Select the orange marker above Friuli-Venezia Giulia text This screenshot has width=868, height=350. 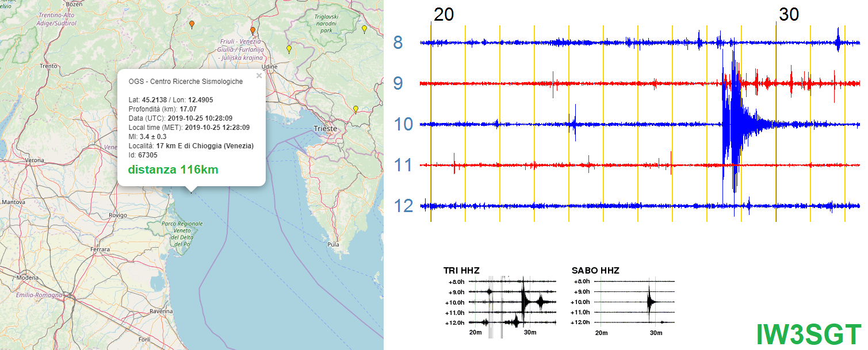coord(253,30)
